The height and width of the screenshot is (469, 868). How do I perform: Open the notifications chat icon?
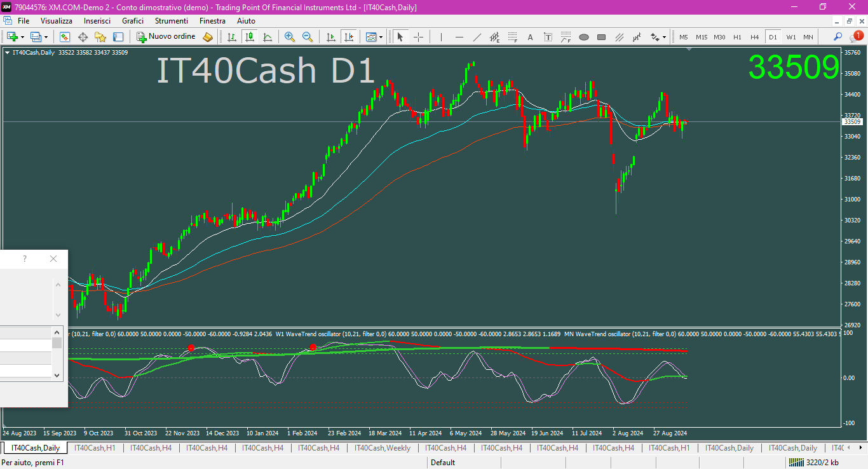[855, 37]
